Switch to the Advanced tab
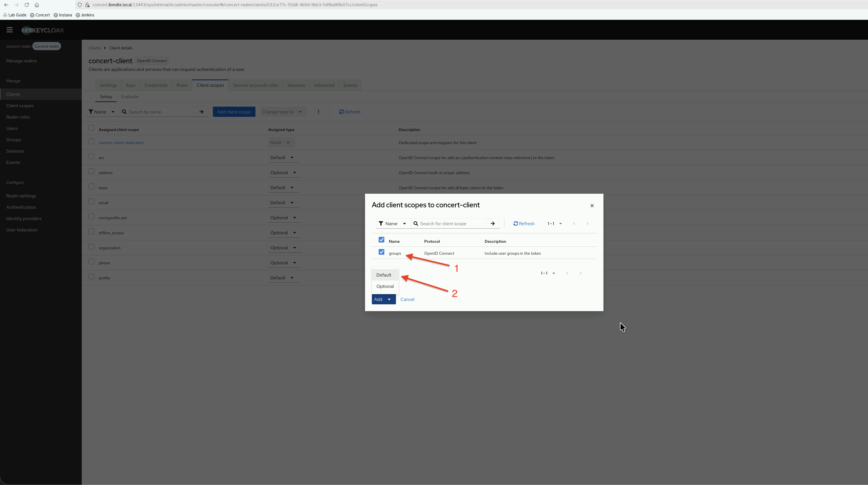Image resolution: width=868 pixels, height=485 pixels. [324, 85]
